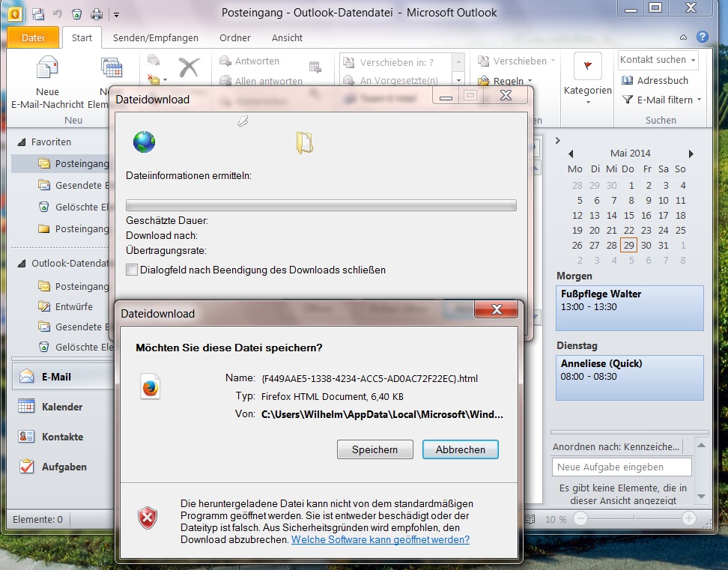Open the Senden/Empfangen tab
This screenshot has width=728, height=570.
(156, 37)
